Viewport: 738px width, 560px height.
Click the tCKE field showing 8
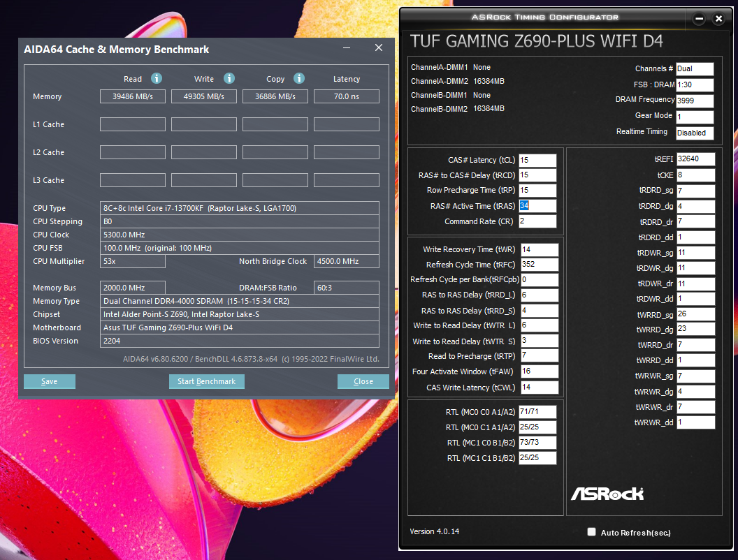695,175
